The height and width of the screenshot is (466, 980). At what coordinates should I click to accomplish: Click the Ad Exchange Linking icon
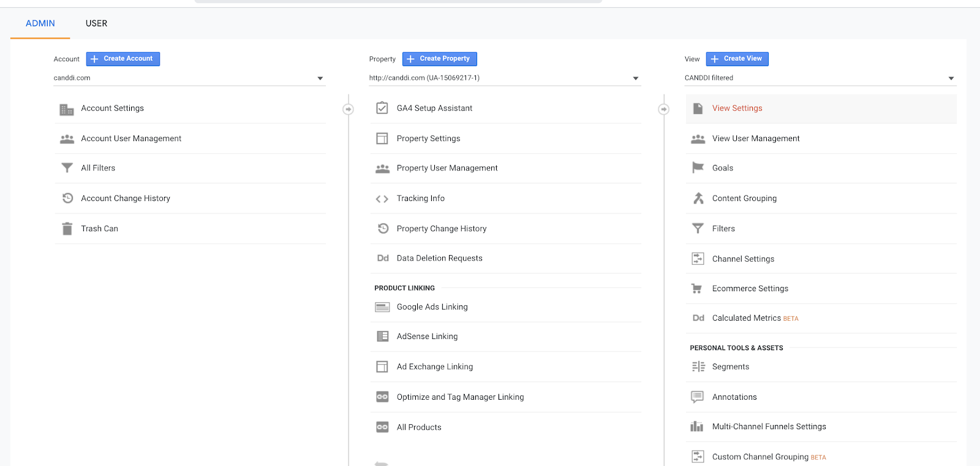point(382,367)
